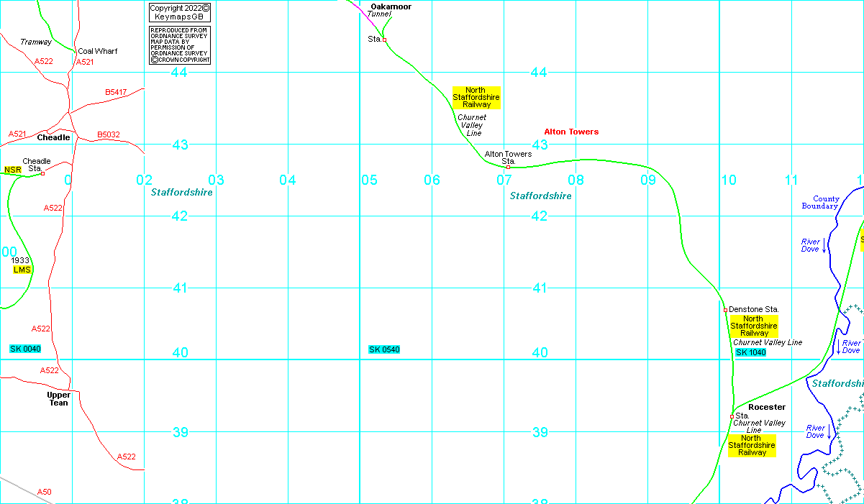This screenshot has height=504, width=864.
Task: Select the Cheadle station square marker
Action: pos(42,173)
